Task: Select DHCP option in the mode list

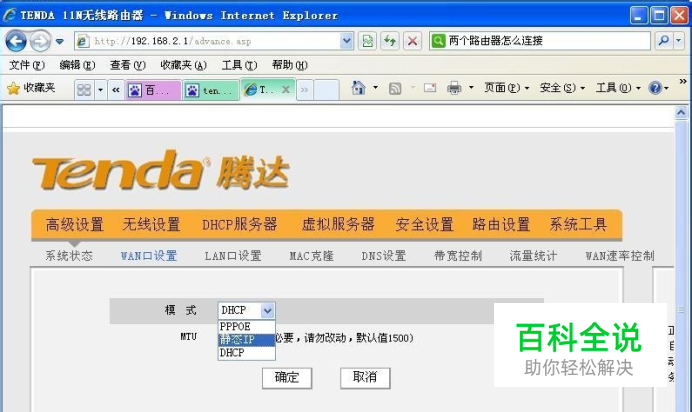Action: click(x=246, y=353)
